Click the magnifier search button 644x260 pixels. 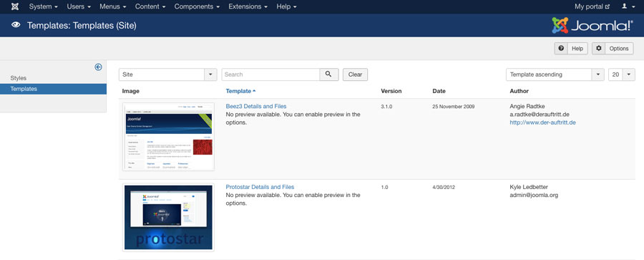[329, 74]
